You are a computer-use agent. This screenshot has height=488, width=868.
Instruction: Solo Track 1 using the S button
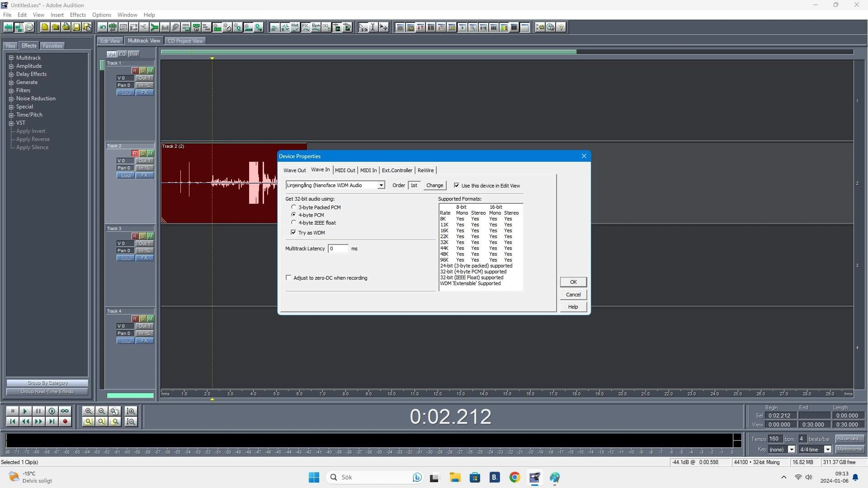[x=142, y=71]
